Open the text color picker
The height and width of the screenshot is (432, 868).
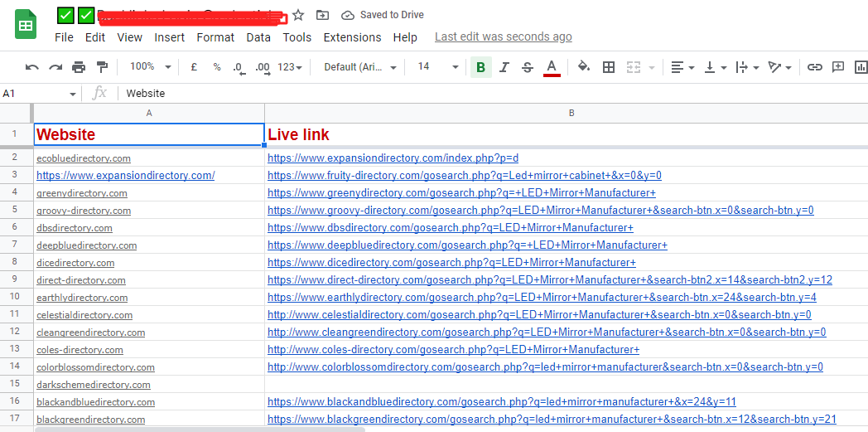(x=552, y=67)
